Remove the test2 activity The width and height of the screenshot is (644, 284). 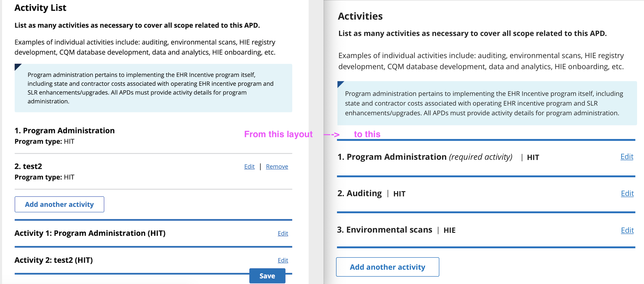pyautogui.click(x=277, y=166)
